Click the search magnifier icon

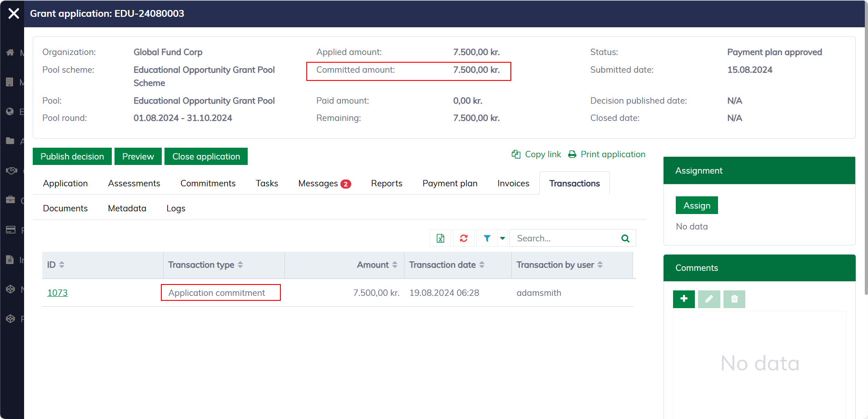pyautogui.click(x=625, y=238)
